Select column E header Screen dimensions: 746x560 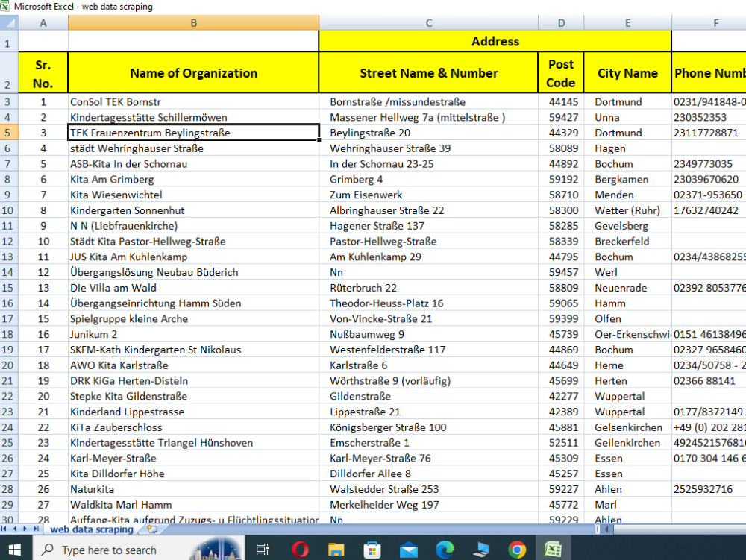pos(627,23)
